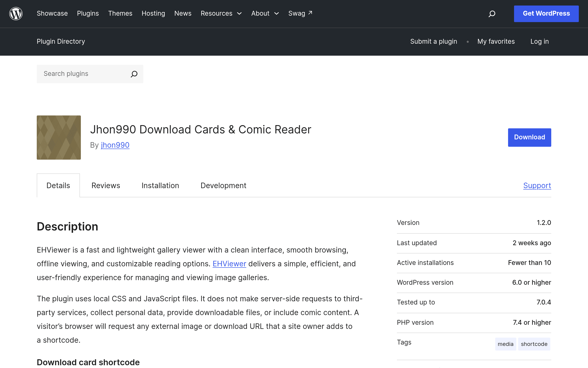Click the '2 weeks ago' last updated value
Screen dimensions: 588x368
[x=532, y=243]
